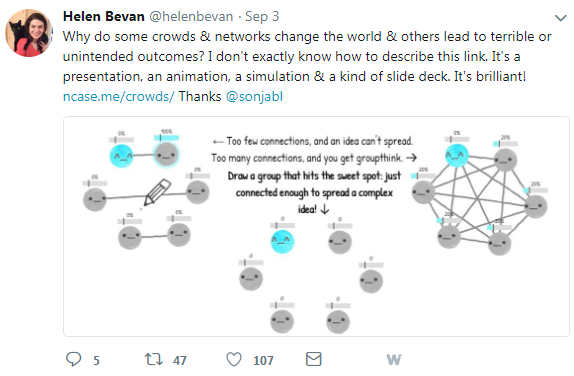Click the reply speech bubble icon
The width and height of the screenshot is (574, 376).
(74, 359)
